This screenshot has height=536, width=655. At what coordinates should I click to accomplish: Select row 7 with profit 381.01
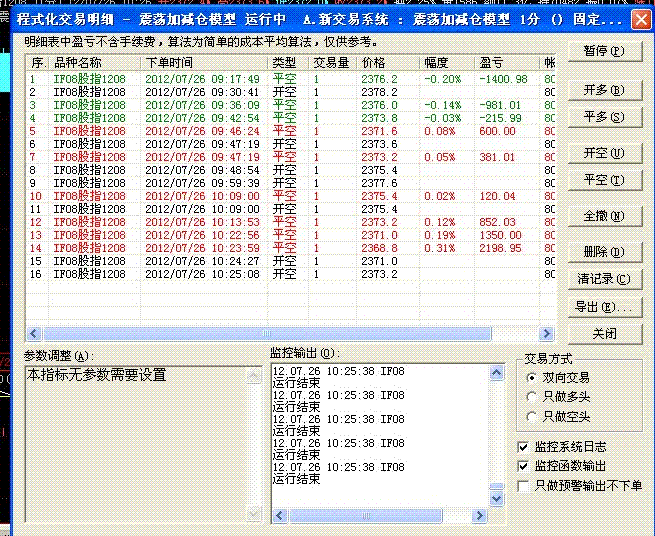(x=291, y=157)
